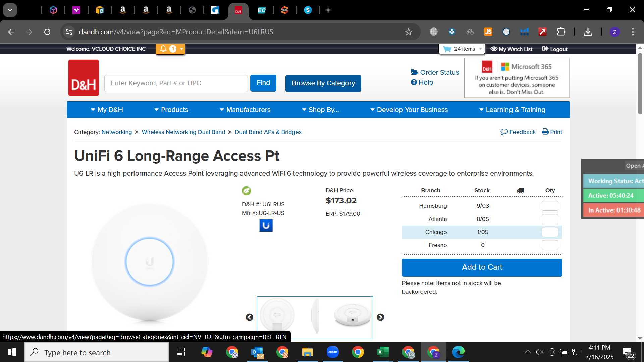This screenshot has height=362, width=644.
Task: Open the 24 items cart dropdown
Action: click(x=463, y=49)
